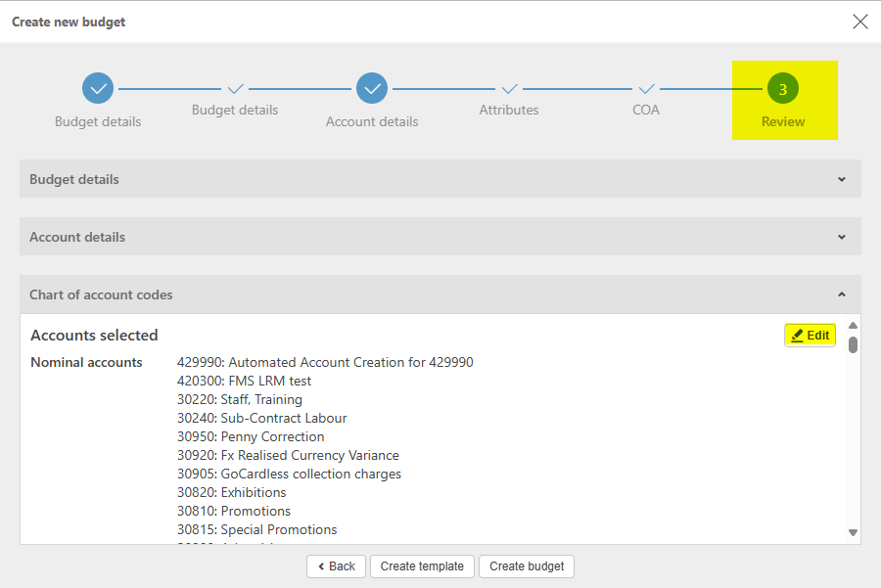The height and width of the screenshot is (588, 881).
Task: Click the green Review step circle
Action: 783,88
